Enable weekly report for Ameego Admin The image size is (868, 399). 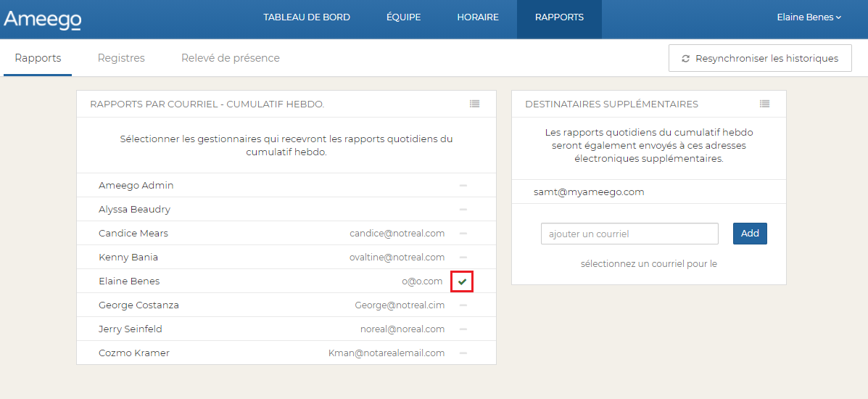point(463,186)
